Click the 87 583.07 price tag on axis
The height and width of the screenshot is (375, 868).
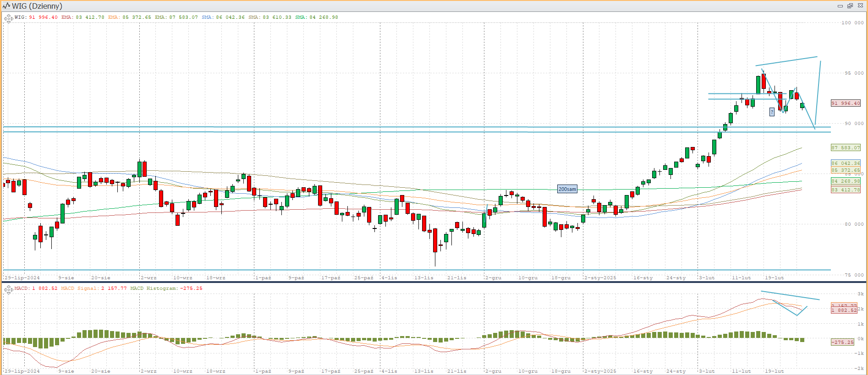point(846,148)
